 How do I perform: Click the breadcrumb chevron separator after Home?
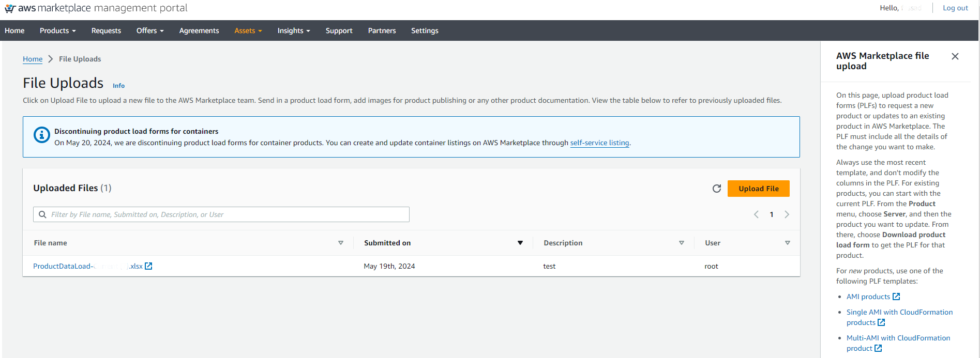tap(51, 59)
